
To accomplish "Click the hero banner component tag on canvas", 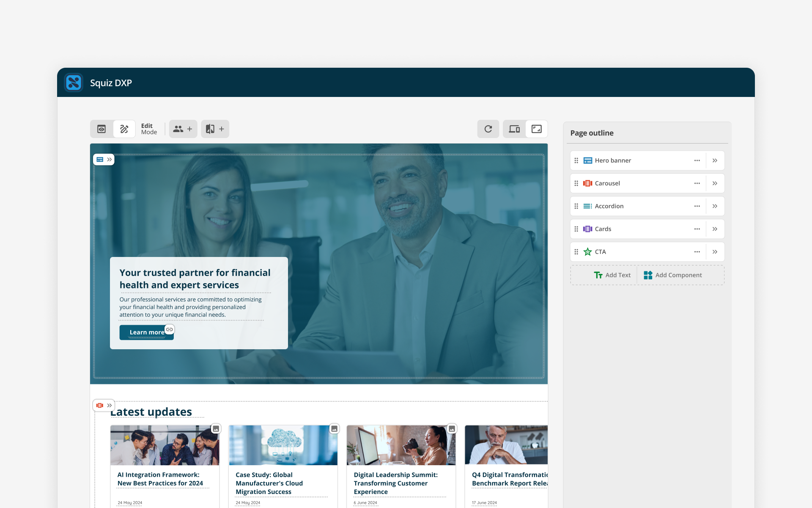I will 104,160.
